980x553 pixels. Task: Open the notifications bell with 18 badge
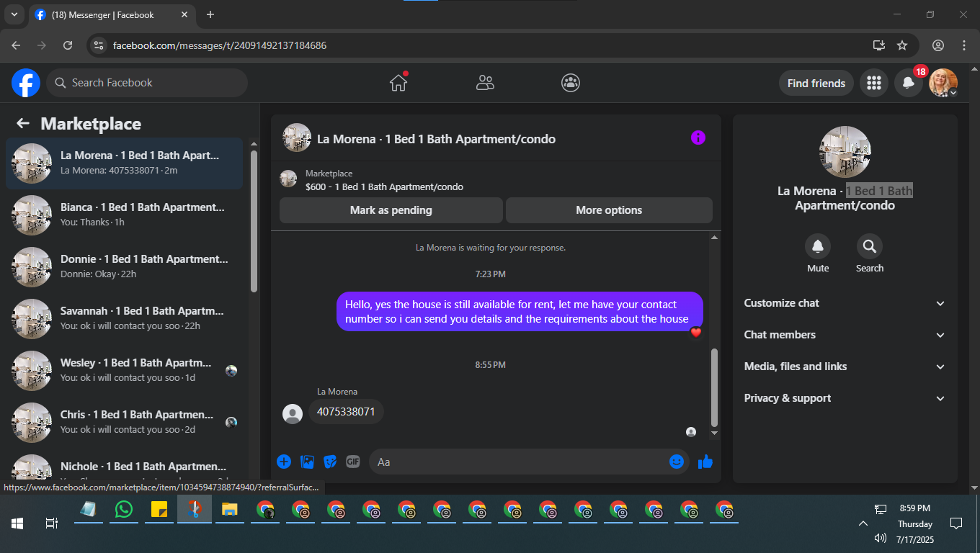[909, 83]
